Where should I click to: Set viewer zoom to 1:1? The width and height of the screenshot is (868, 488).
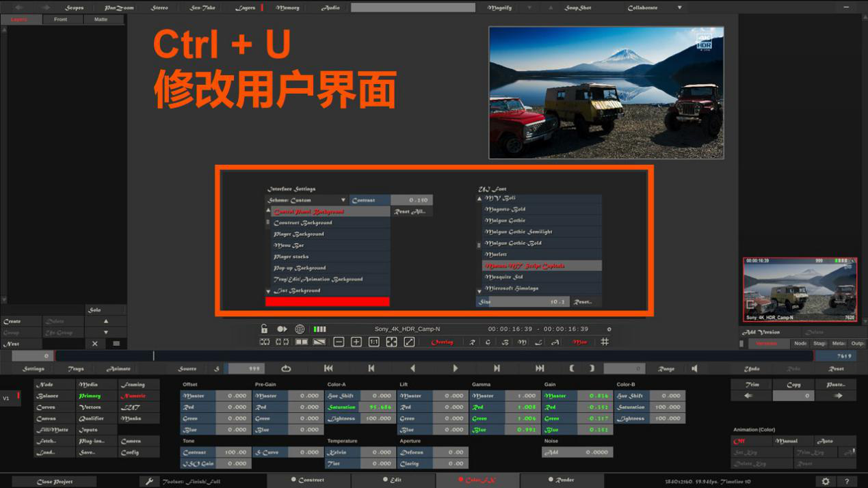373,342
